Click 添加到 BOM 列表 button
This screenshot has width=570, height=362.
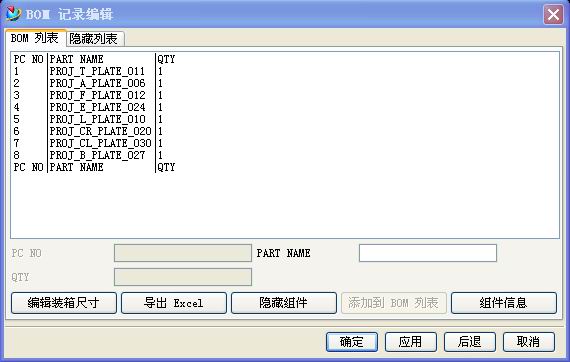(x=394, y=303)
